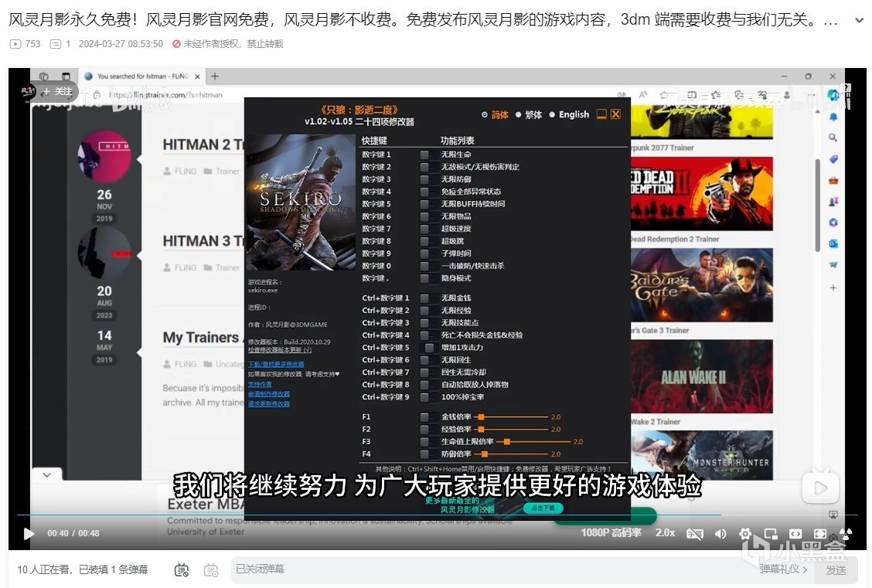
Task: Open 弹幕礼仪 arrow link
Action: point(783,569)
